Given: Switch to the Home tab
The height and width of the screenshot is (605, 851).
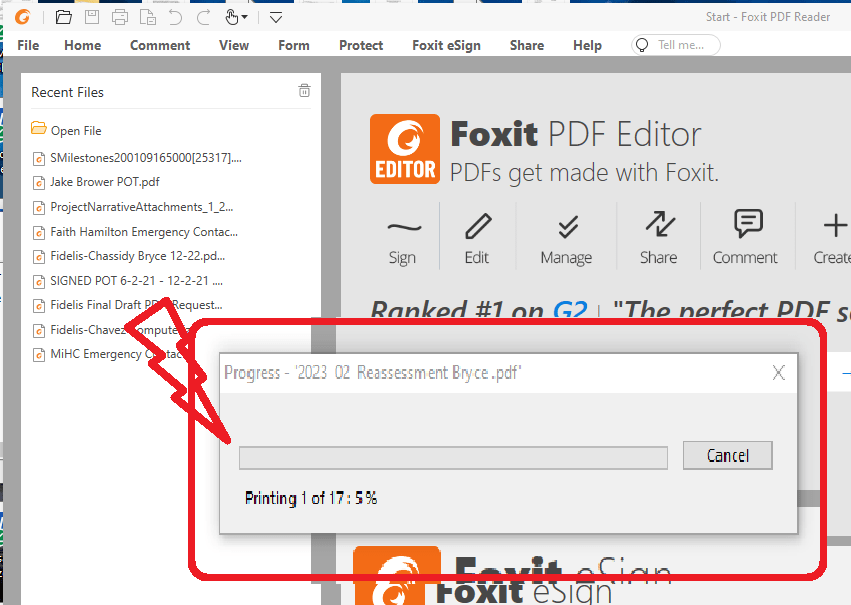Looking at the screenshot, I should tap(82, 46).
